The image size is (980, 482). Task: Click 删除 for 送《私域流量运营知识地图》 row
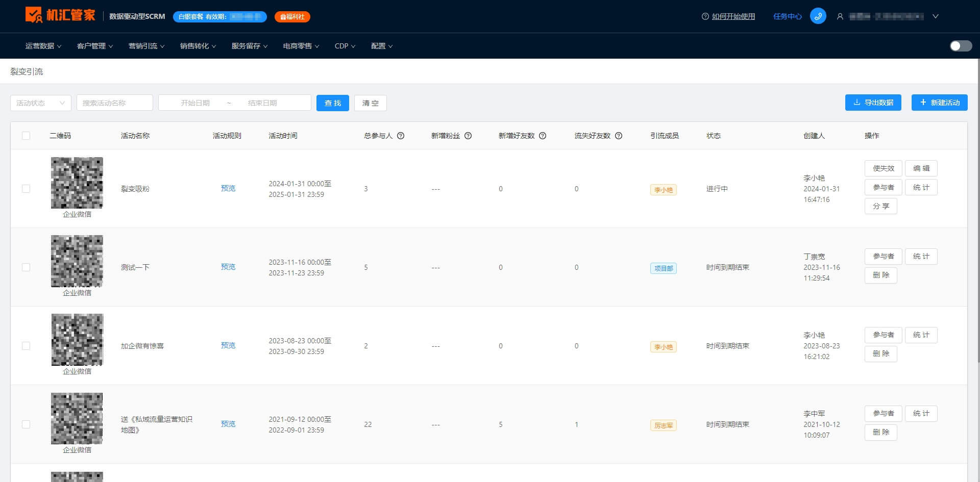click(881, 433)
